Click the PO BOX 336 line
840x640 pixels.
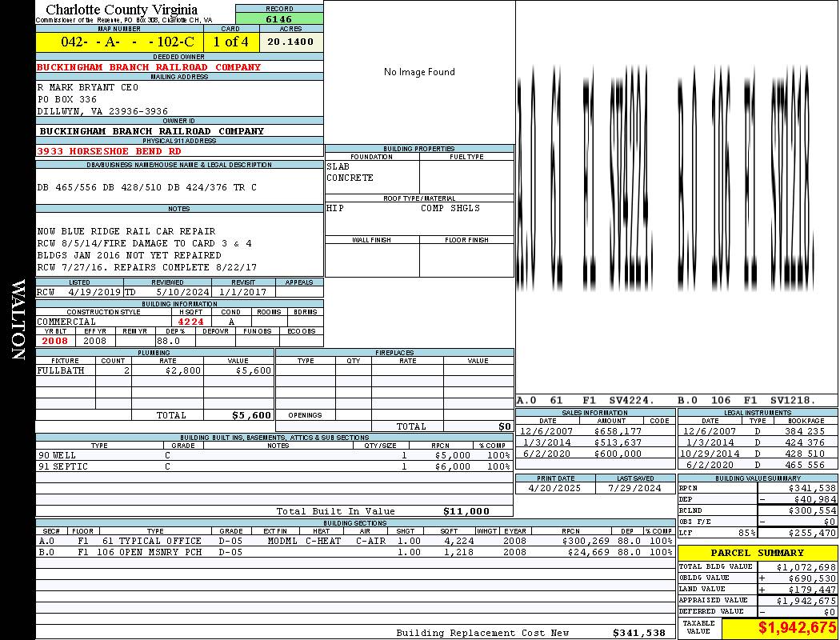coord(67,100)
